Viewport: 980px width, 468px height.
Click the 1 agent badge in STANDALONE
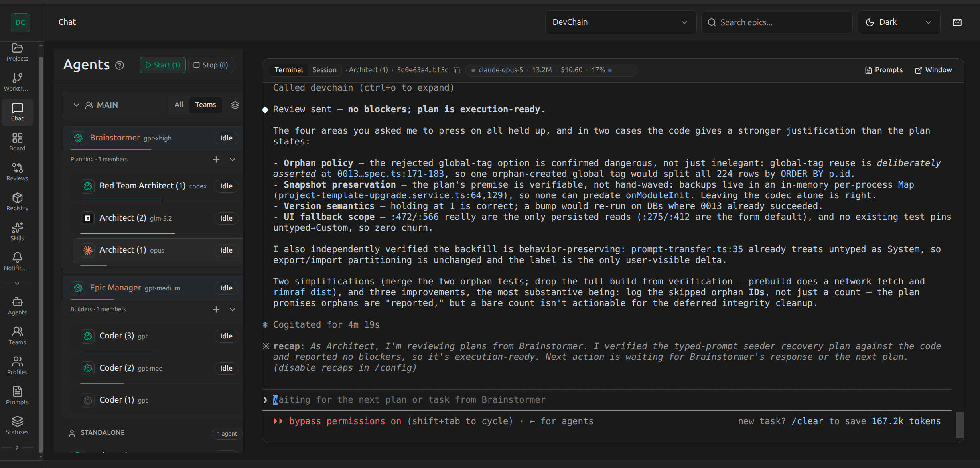click(x=227, y=434)
